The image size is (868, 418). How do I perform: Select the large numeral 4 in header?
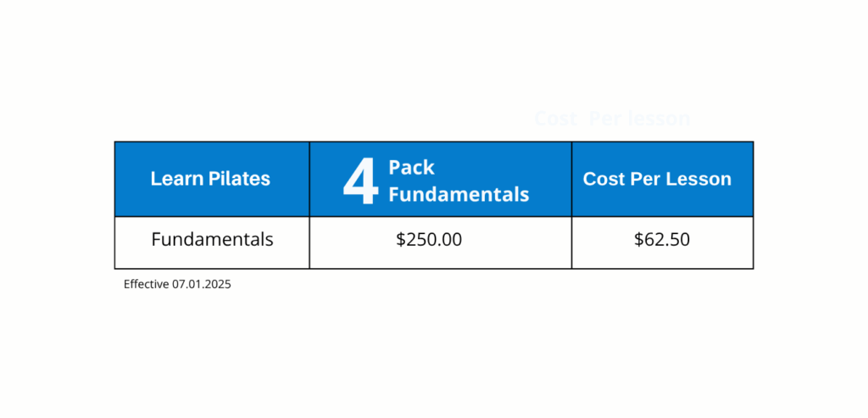(360, 181)
